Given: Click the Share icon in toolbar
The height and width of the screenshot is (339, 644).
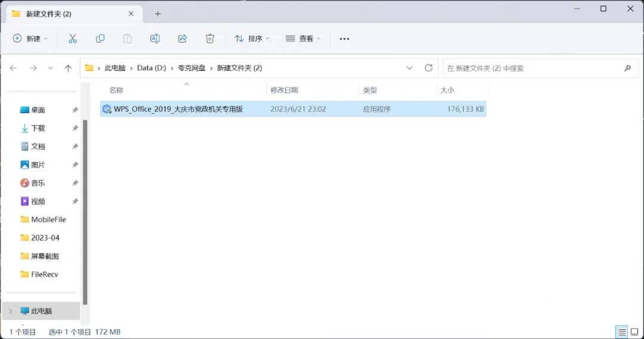Looking at the screenshot, I should pos(182,39).
